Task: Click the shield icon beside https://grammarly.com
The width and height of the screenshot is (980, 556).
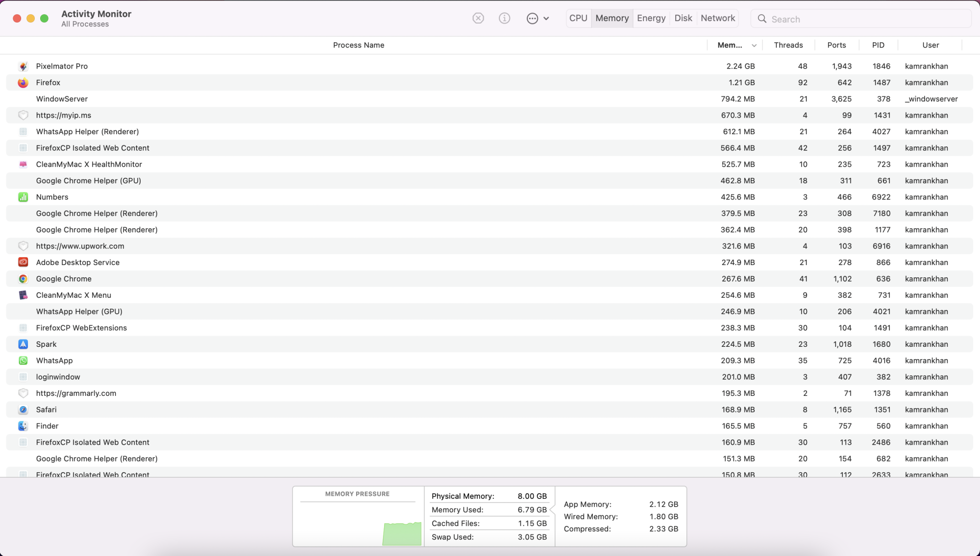Action: pos(23,393)
